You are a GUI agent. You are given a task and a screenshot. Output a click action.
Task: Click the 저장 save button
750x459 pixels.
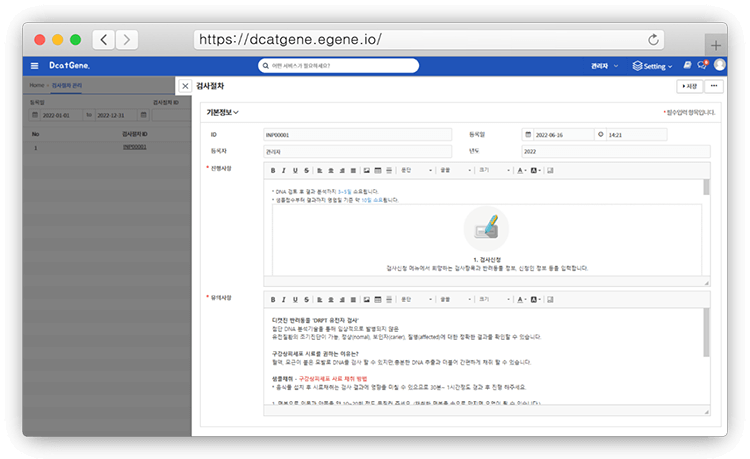pyautogui.click(x=689, y=87)
